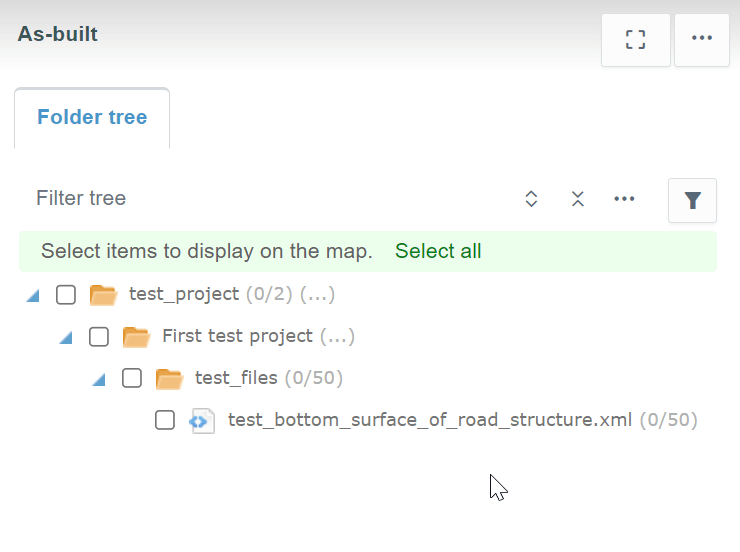Image resolution: width=740 pixels, height=552 pixels.
Task: Collapse the test_files folder node
Action: (99, 379)
